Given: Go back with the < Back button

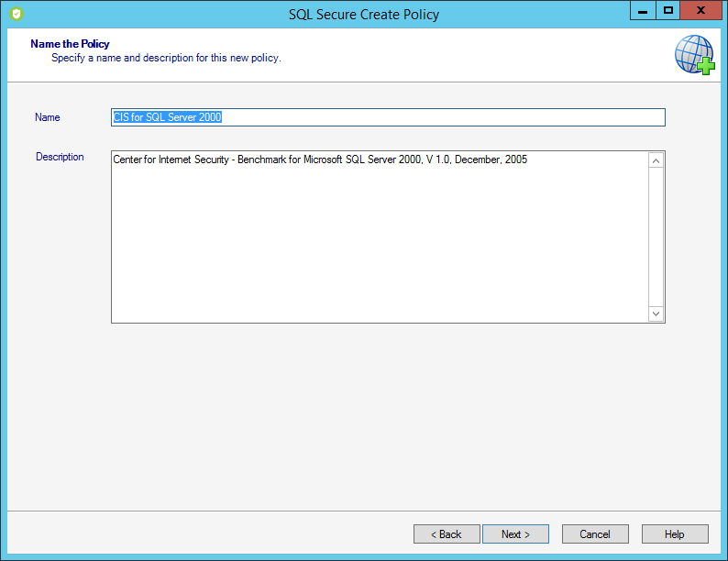Looking at the screenshot, I should tap(447, 534).
